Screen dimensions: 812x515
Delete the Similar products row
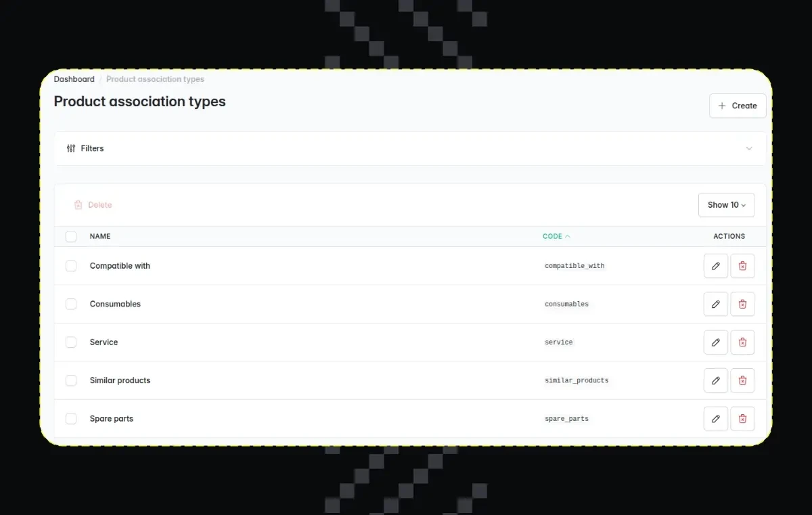[742, 380]
